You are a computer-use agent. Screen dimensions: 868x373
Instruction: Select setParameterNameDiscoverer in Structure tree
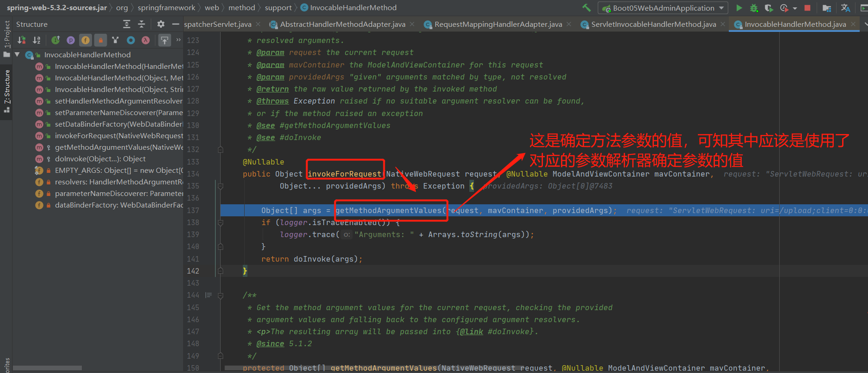click(110, 112)
